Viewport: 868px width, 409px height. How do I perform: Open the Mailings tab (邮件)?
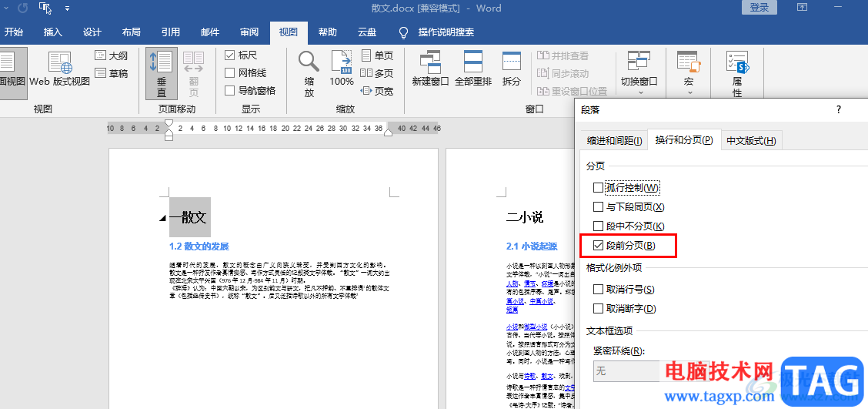click(x=210, y=32)
